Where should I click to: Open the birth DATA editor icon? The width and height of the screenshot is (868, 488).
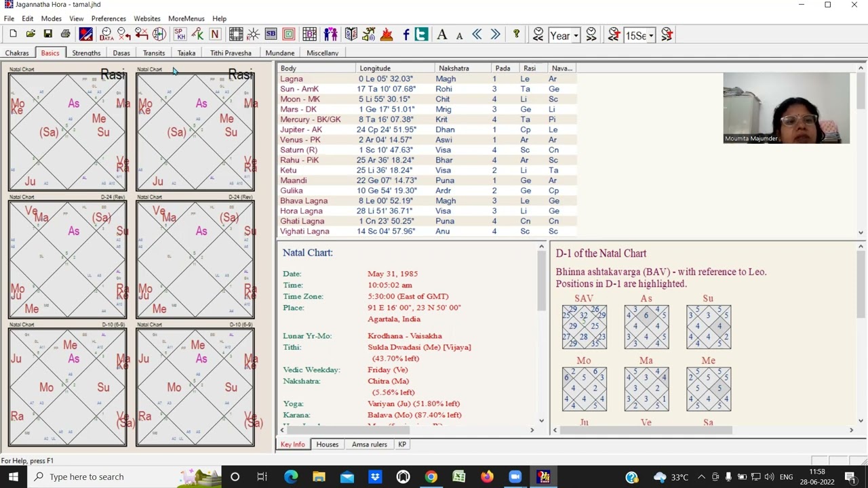coord(106,35)
